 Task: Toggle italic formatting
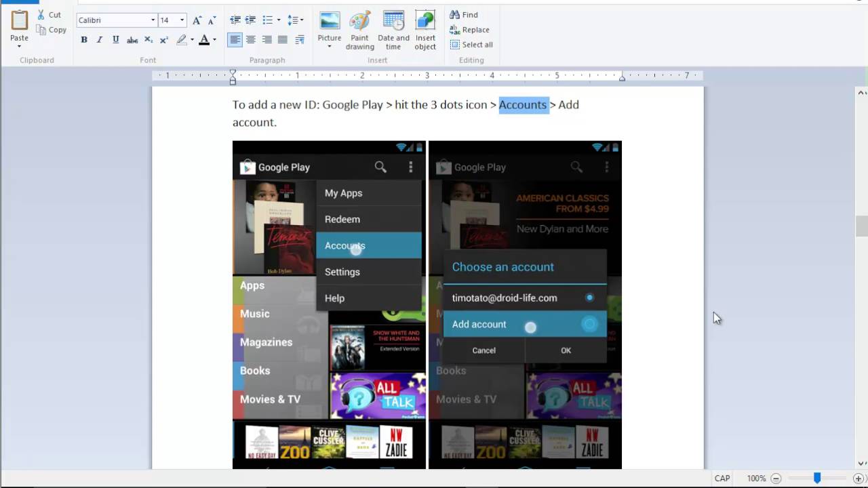tap(100, 40)
